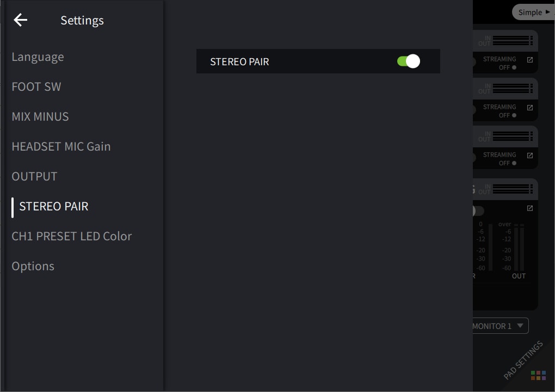This screenshot has height=392, width=555.
Task: Open the third STREAMING pop-out icon
Action: pos(530,155)
